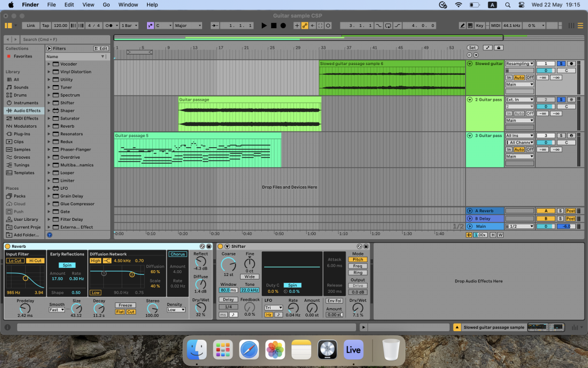Toggle Automation Arm chain icon
The image size is (588, 368).
click(x=305, y=25)
